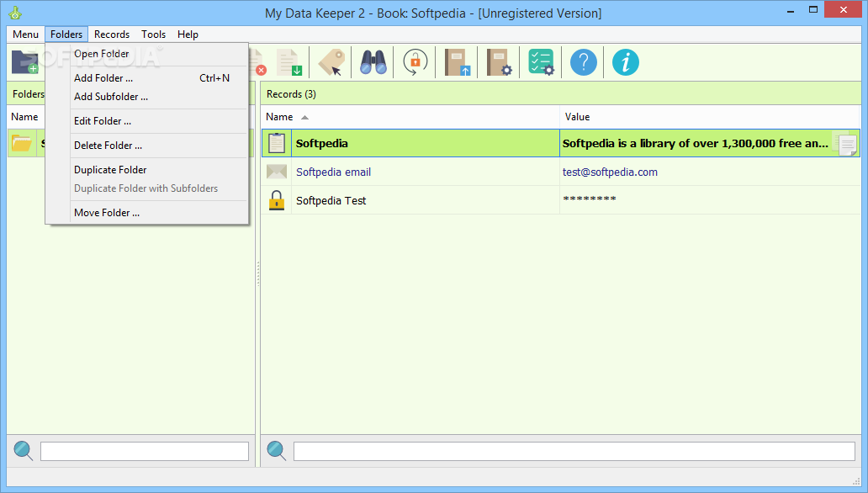The image size is (868, 493).
Task: Click the checklist with gear options icon
Action: [541, 62]
